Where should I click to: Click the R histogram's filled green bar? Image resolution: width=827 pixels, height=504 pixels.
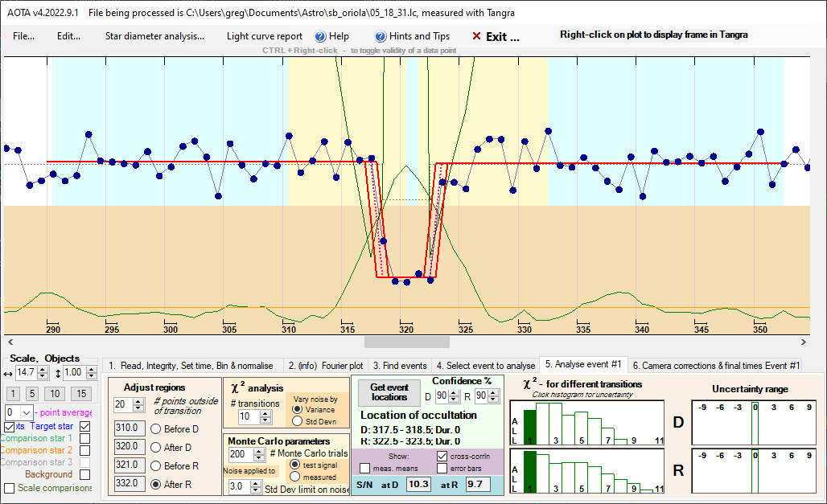(x=529, y=472)
